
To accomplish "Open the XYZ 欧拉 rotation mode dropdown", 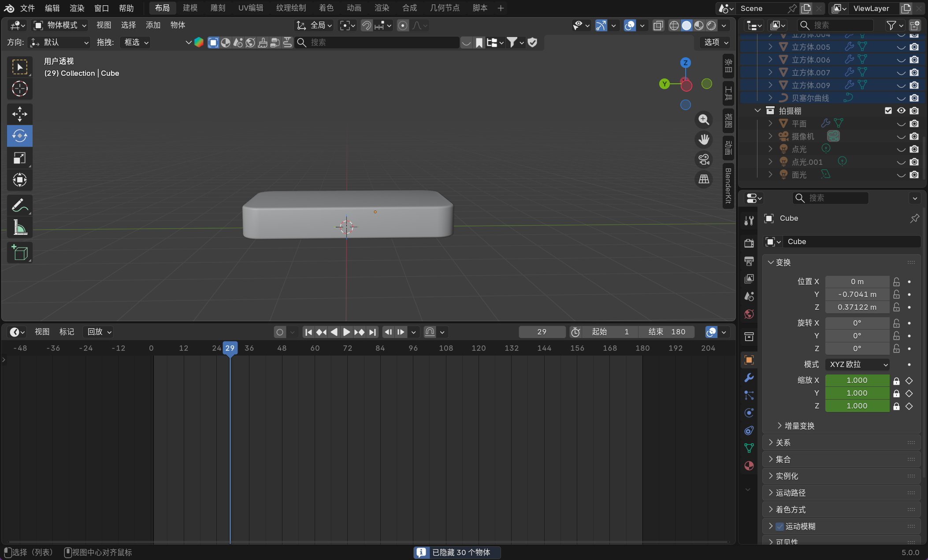I will [x=857, y=364].
